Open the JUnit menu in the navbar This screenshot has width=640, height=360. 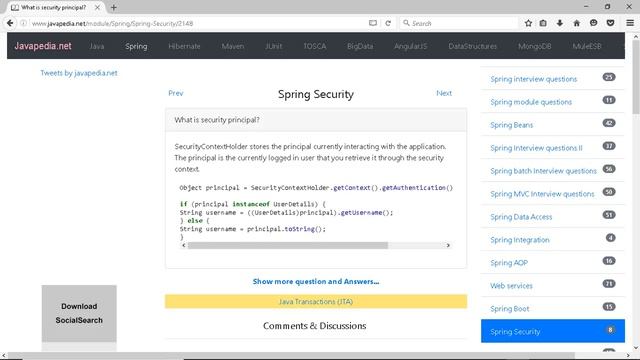273,46
